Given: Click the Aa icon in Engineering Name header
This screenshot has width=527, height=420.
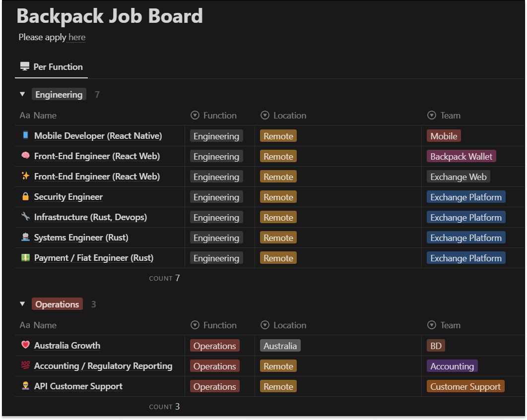Looking at the screenshot, I should 25,116.
